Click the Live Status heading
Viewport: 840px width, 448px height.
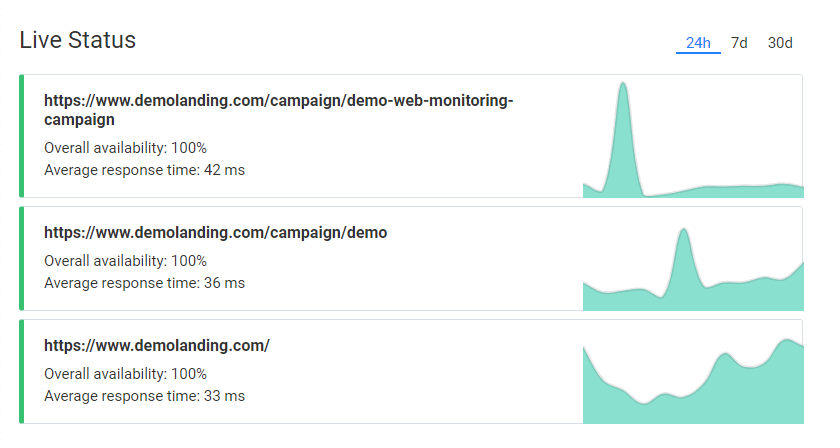78,40
